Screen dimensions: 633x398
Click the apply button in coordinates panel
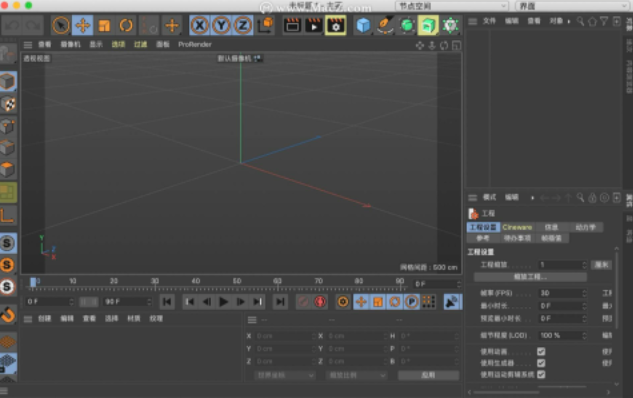click(428, 375)
